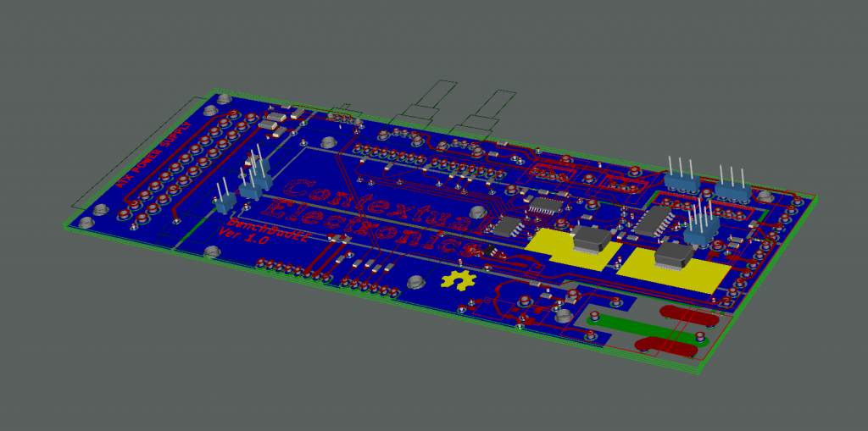
Task: Click the large 'Electronics' silkscreen word
Action: click(x=373, y=227)
